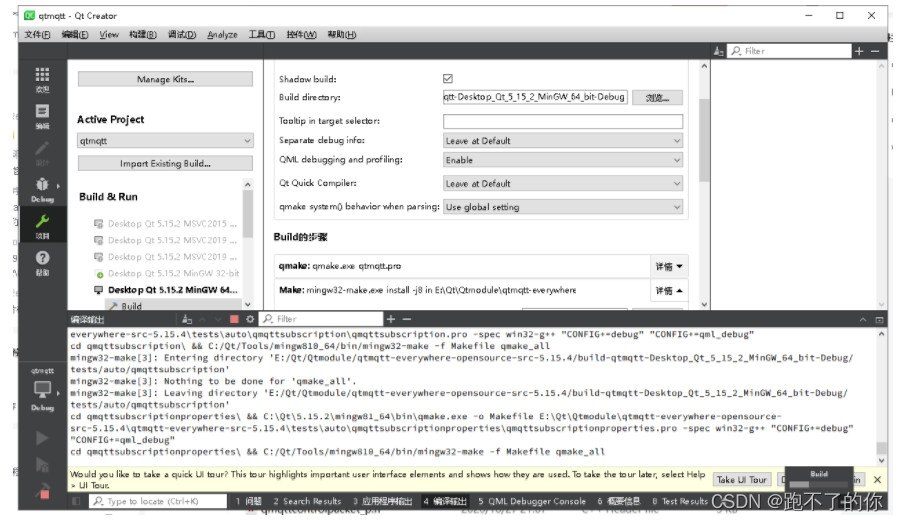899x521 pixels.
Task: Click issues icon in compile output toolbar
Action: (187, 319)
